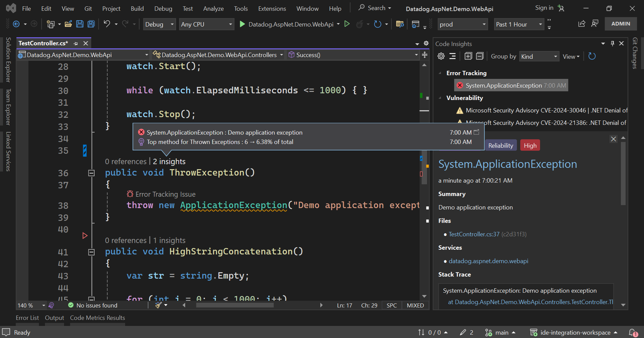Open the TestController.cs:37 file link
Screen dimensions: 644x338
[x=473, y=234]
